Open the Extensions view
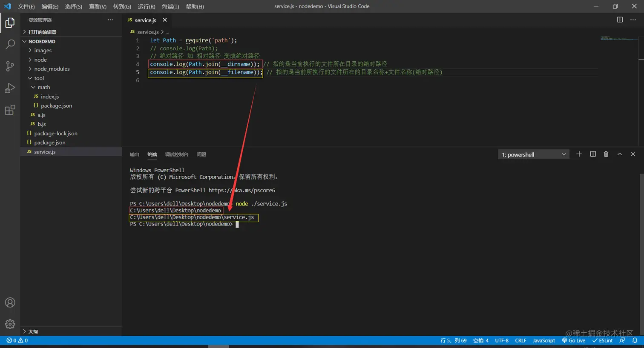Image resolution: width=644 pixels, height=348 pixels. (x=10, y=110)
